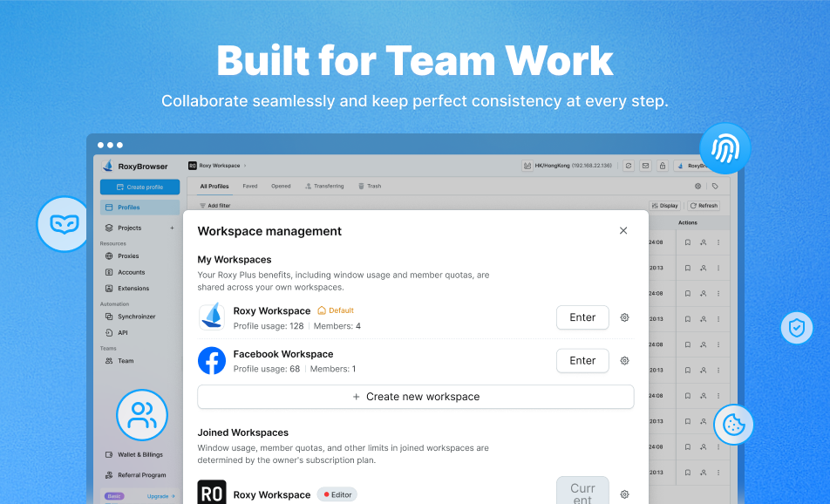The image size is (830, 504).
Task: Open the mail messages icon
Action: click(x=645, y=166)
